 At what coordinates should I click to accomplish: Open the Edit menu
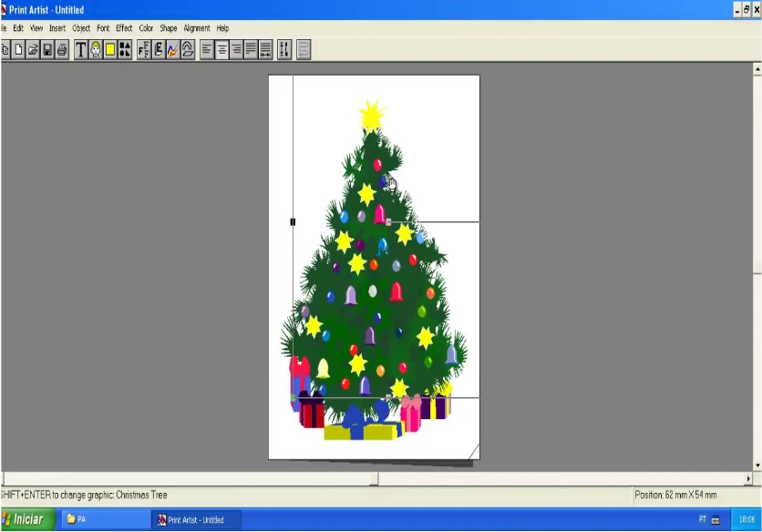pos(18,28)
